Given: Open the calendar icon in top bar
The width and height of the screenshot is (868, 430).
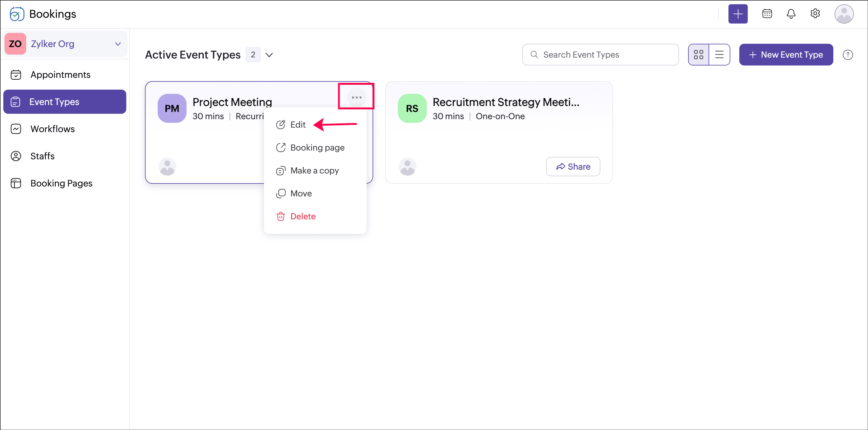Looking at the screenshot, I should point(767,14).
